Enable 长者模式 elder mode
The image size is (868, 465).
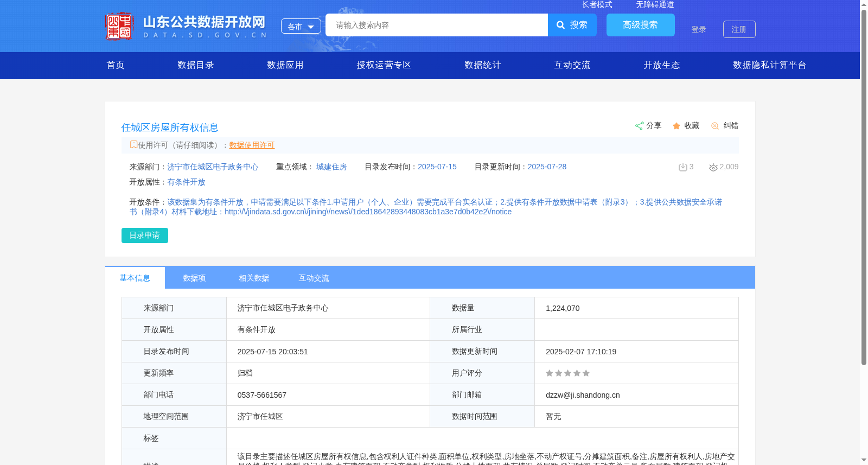click(x=597, y=4)
